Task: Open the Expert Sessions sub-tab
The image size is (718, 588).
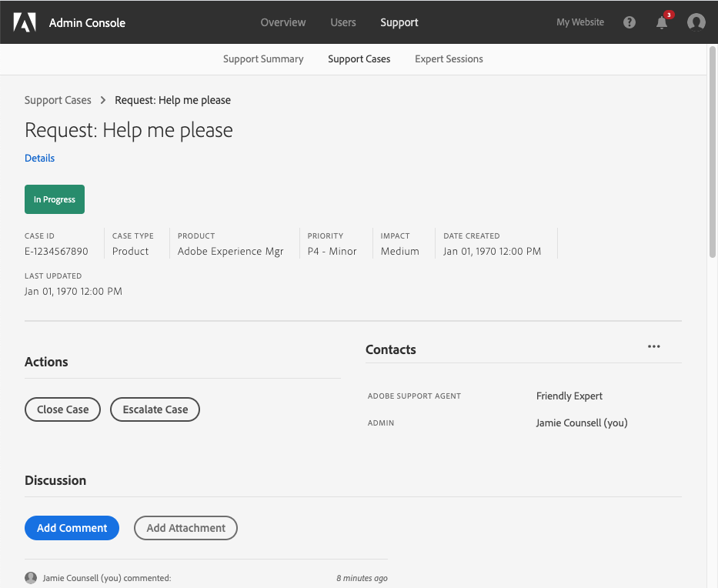Action: [x=449, y=58]
